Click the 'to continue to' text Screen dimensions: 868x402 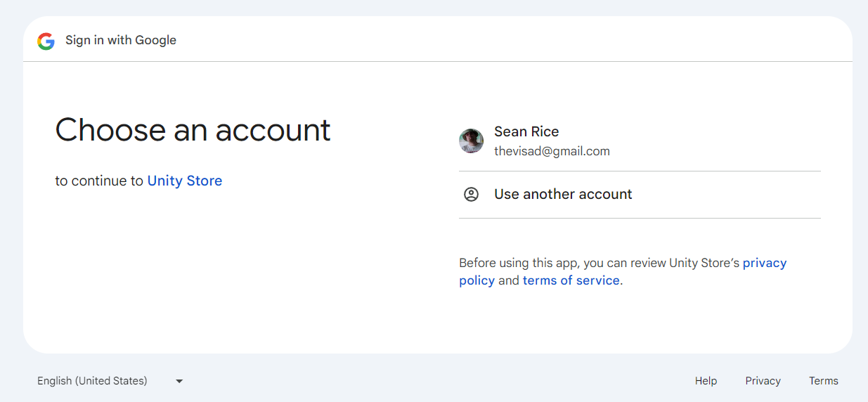99,181
